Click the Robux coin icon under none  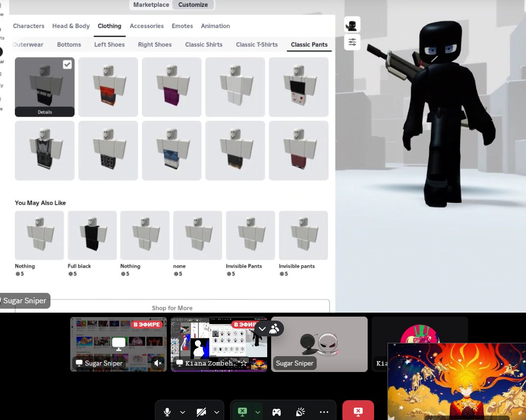(x=176, y=274)
